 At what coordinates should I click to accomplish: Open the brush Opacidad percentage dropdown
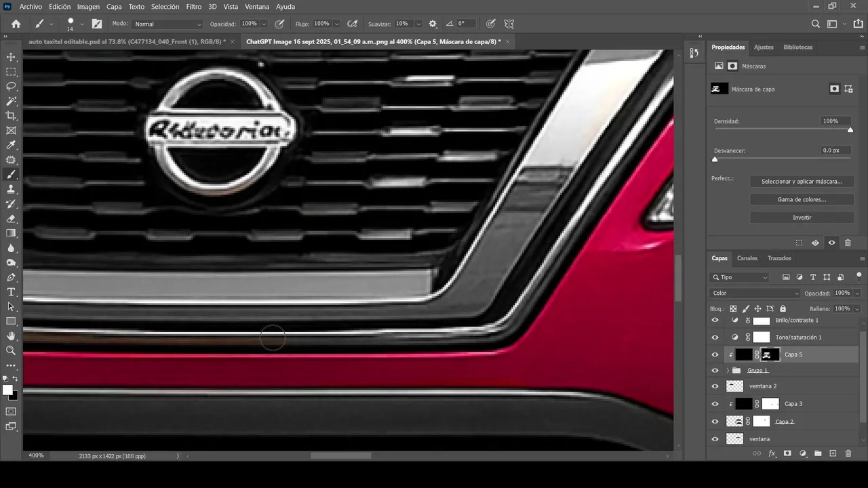point(265,24)
